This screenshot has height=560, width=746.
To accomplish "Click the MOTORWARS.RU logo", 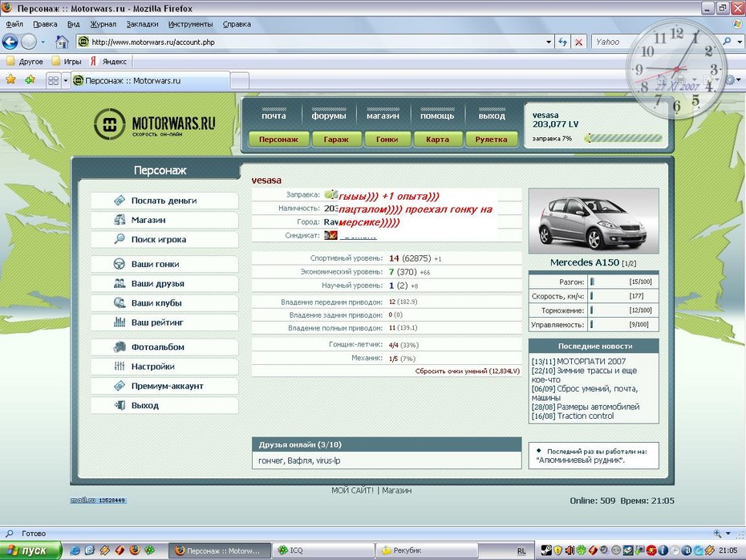I will click(x=155, y=124).
